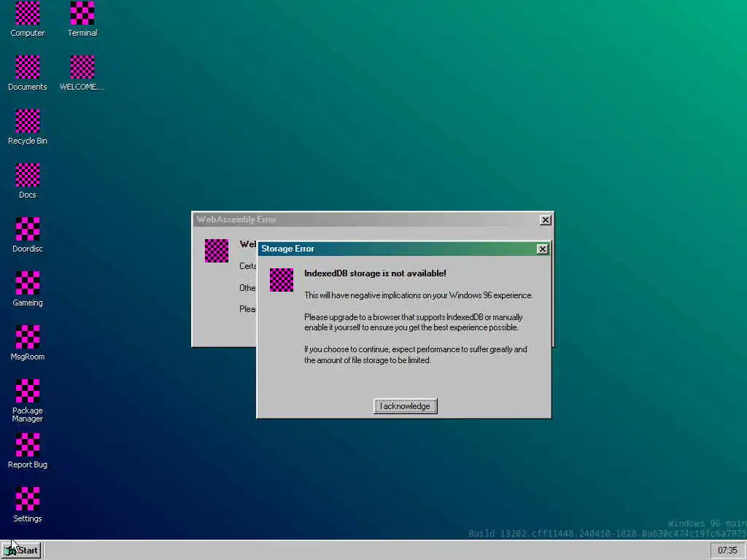
Task: Click the taskbar clock showing 07:35
Action: 727,551
